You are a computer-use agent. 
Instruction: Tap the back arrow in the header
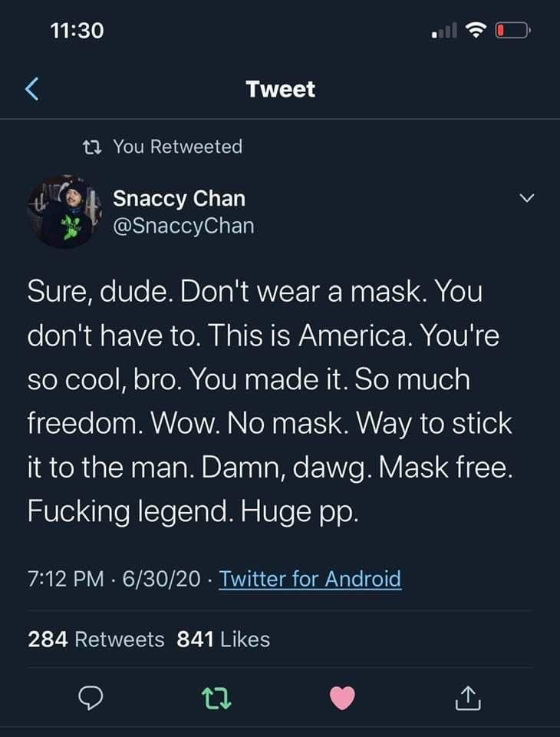(x=32, y=90)
